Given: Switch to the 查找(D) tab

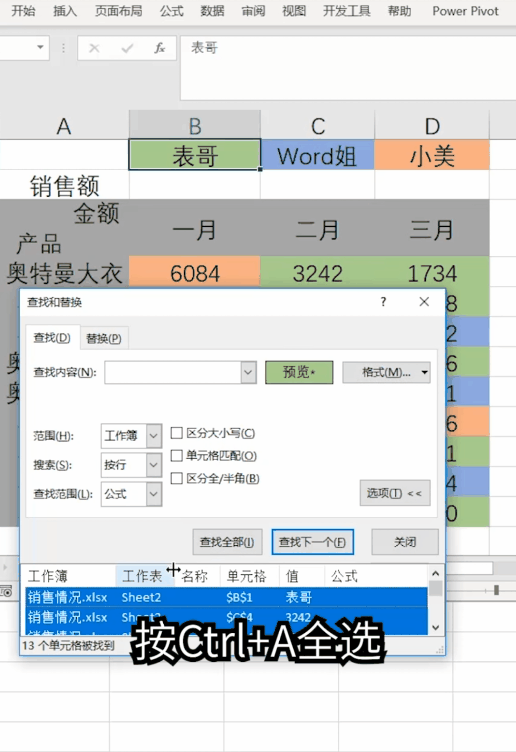Looking at the screenshot, I should tap(52, 338).
